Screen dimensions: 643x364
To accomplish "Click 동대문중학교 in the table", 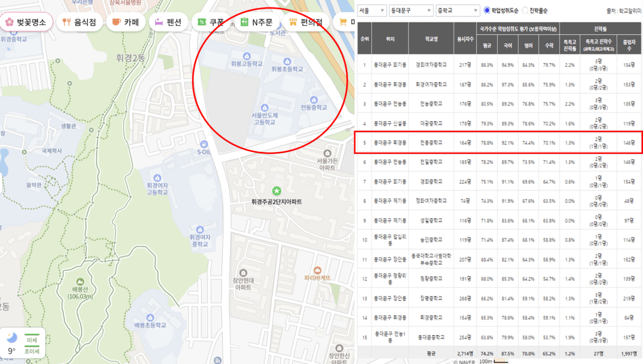I will 431,337.
